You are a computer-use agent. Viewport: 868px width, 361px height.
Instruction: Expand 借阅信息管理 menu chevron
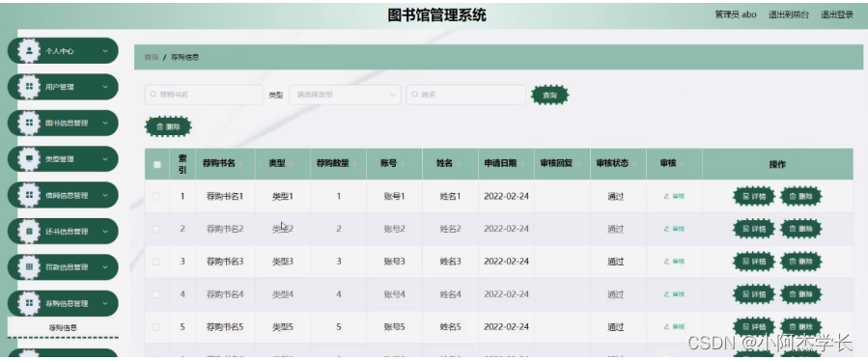pos(105,195)
